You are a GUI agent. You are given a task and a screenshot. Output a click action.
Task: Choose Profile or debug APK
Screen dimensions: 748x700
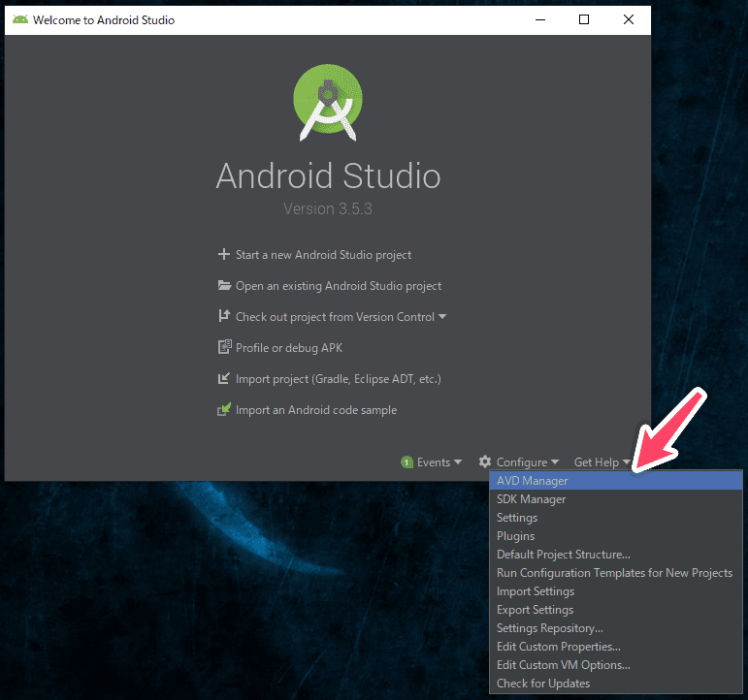[288, 348]
